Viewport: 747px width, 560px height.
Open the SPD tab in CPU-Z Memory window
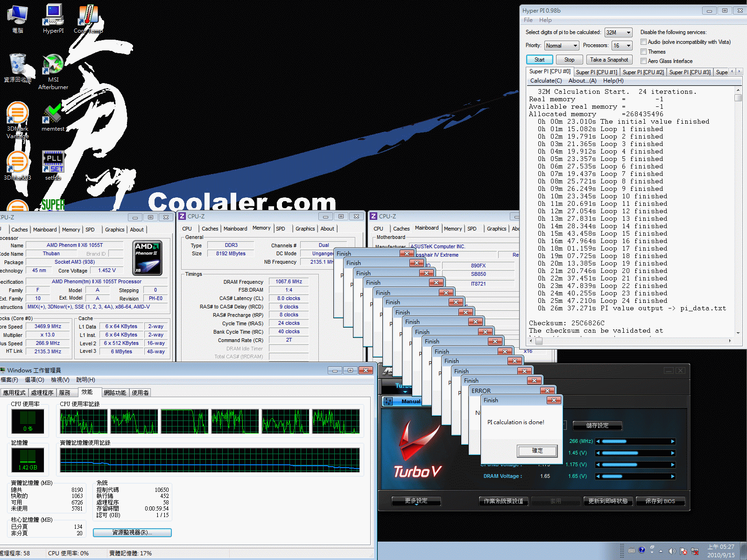[281, 229]
